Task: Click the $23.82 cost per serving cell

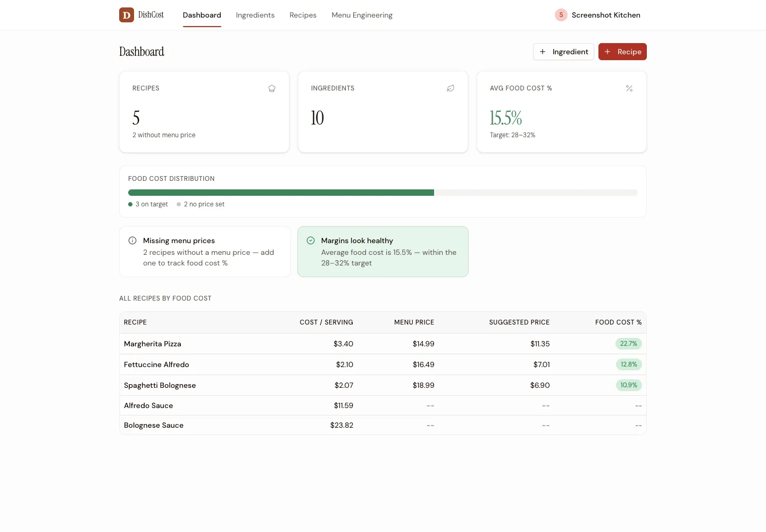Action: (342, 425)
